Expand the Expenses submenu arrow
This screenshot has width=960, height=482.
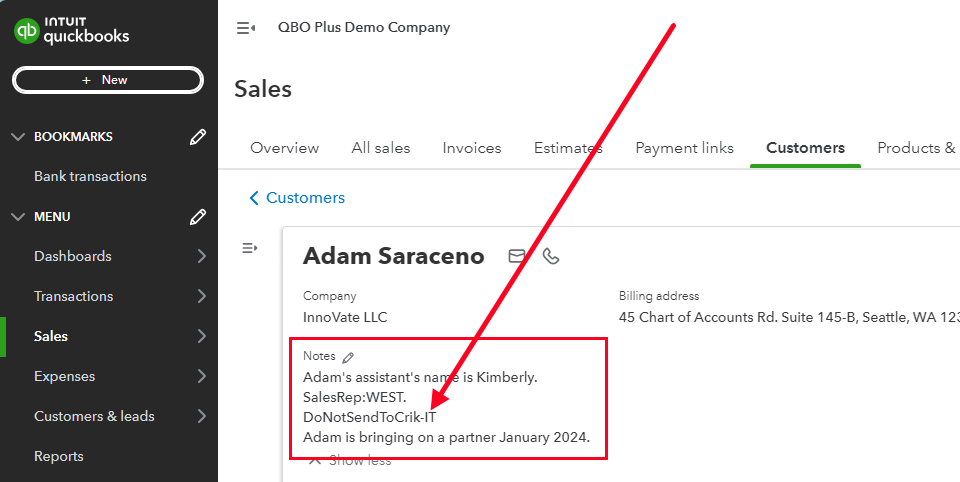[201, 376]
